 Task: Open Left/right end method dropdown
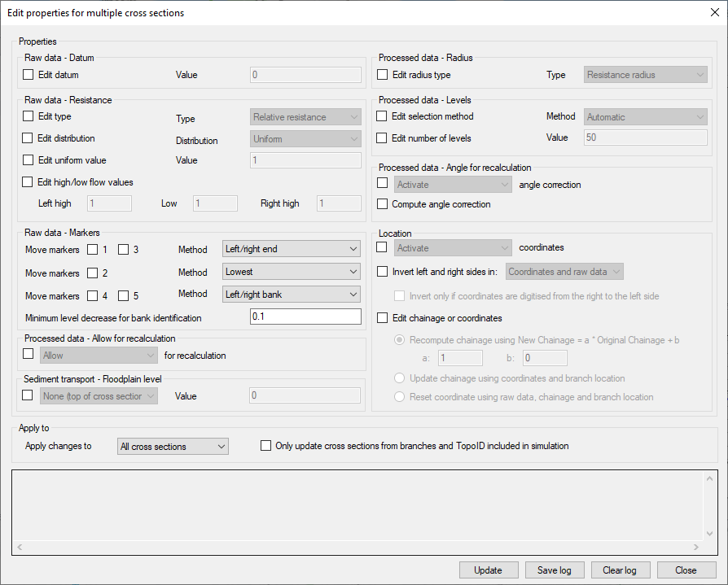[292, 249]
